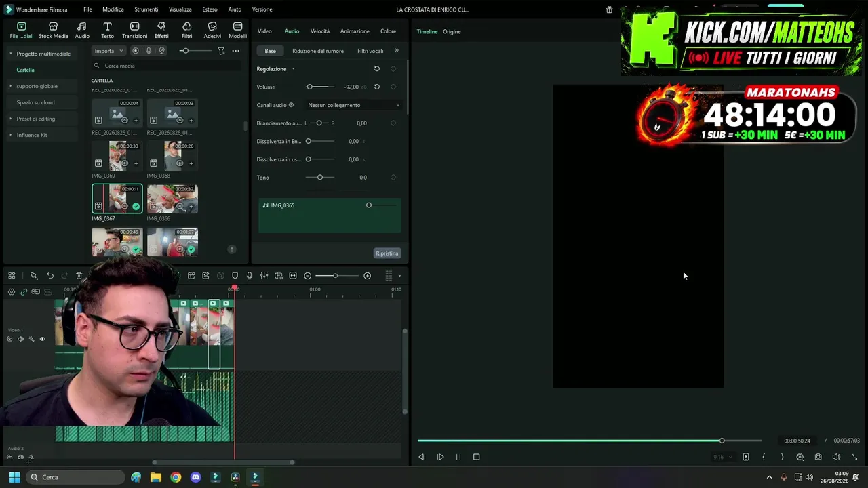Open the Filtri library

pos(186,30)
